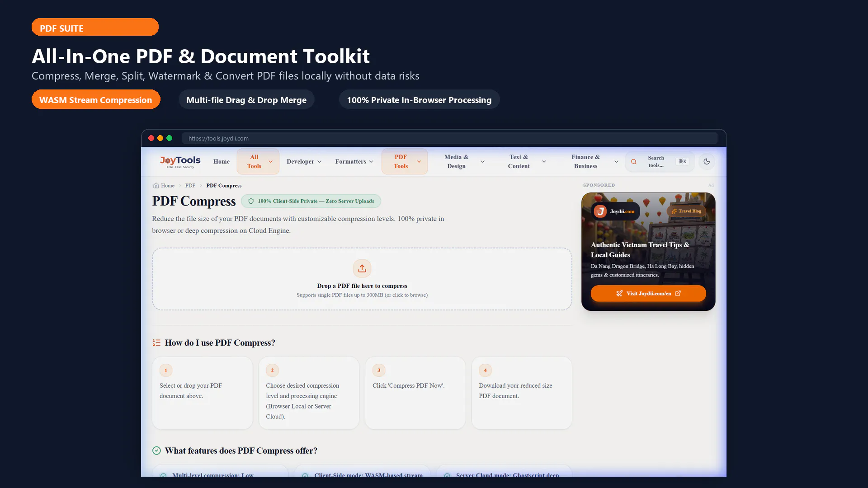Click the step 3 number badge
Viewport: 868px width, 488px height.
tap(379, 371)
